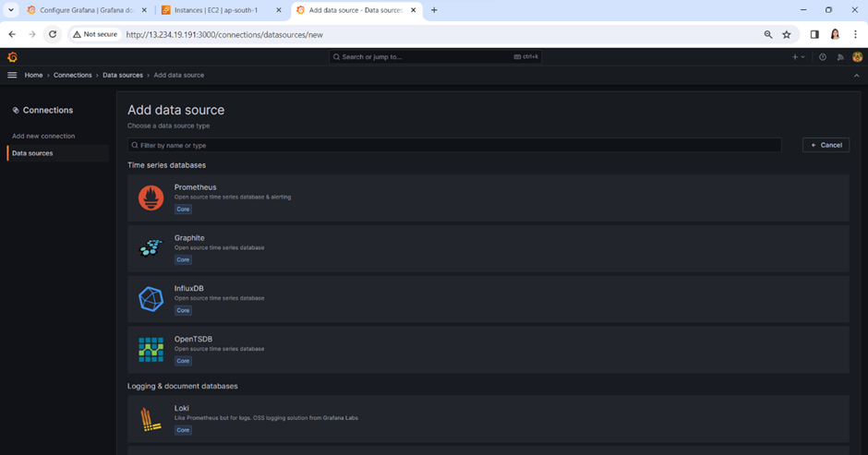Open the Chrome tab search dropdown arrow
868x455 pixels.
coord(12,10)
